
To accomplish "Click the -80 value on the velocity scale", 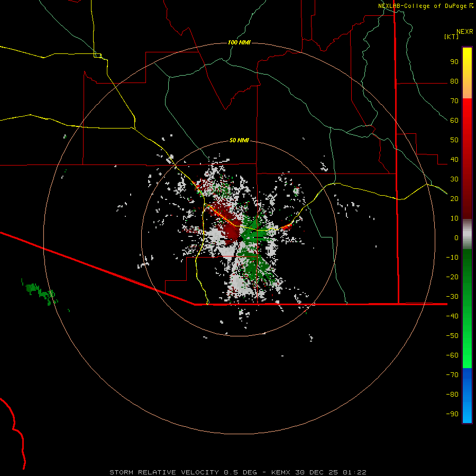I will [452, 395].
